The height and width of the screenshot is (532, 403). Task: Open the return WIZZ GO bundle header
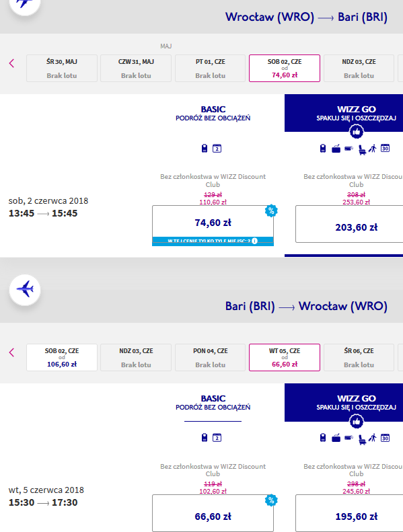coord(344,402)
